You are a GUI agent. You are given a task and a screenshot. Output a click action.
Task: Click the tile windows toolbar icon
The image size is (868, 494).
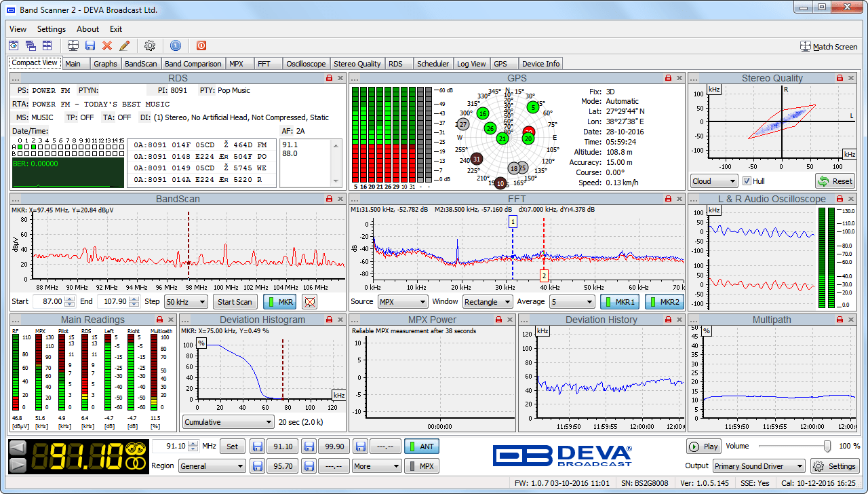[x=47, y=45]
